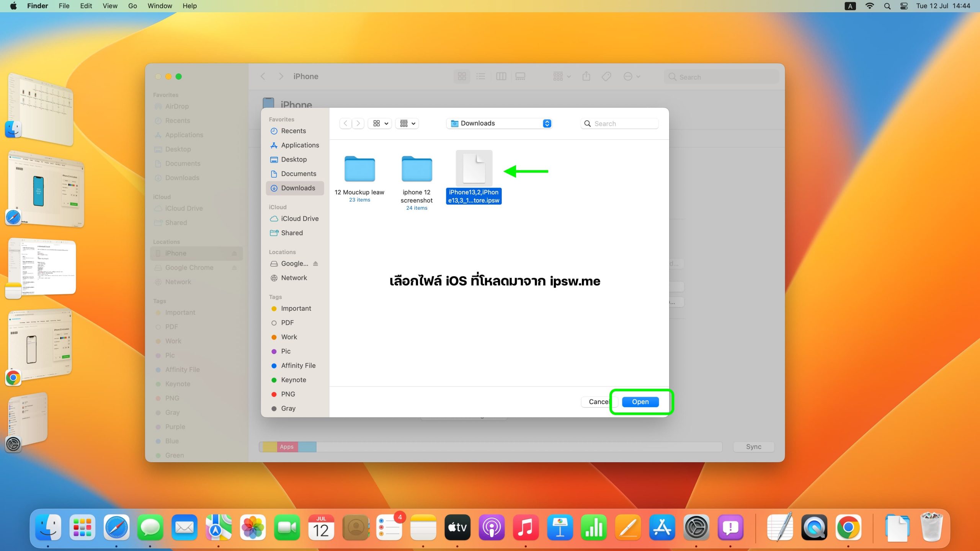
Task: Launch Music app from the Dock
Action: (x=525, y=528)
